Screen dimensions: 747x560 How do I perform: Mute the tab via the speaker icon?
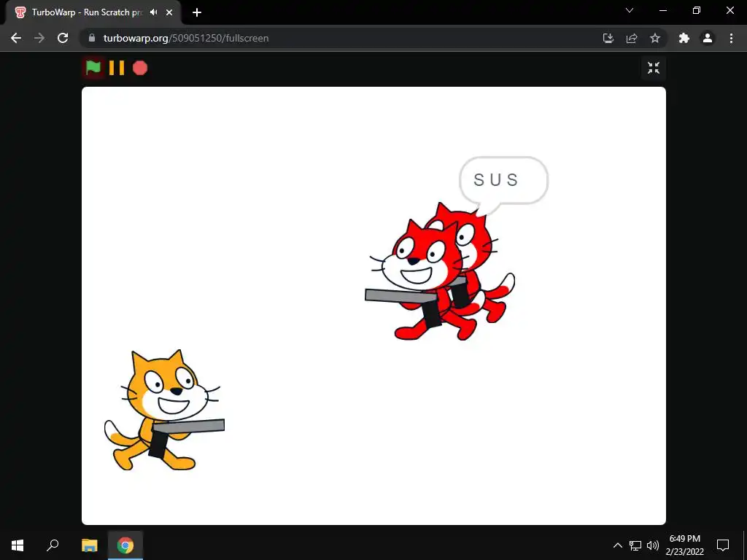[153, 12]
